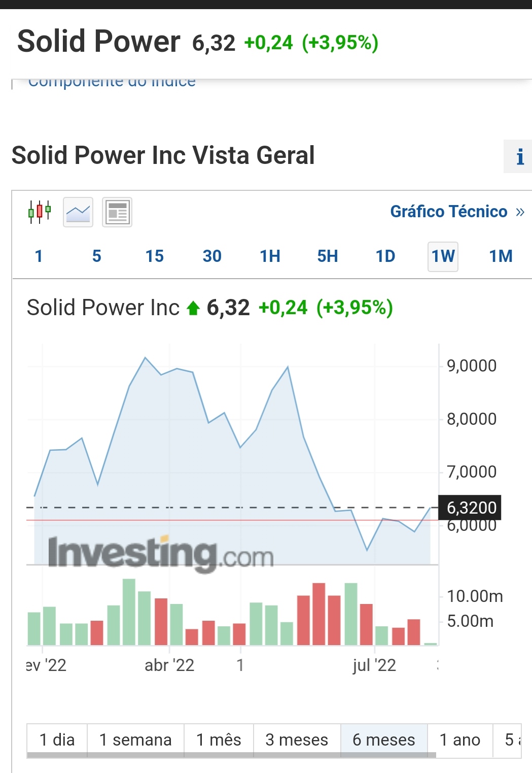Select the 5-minute interval
The height and width of the screenshot is (773, 532).
point(97,256)
